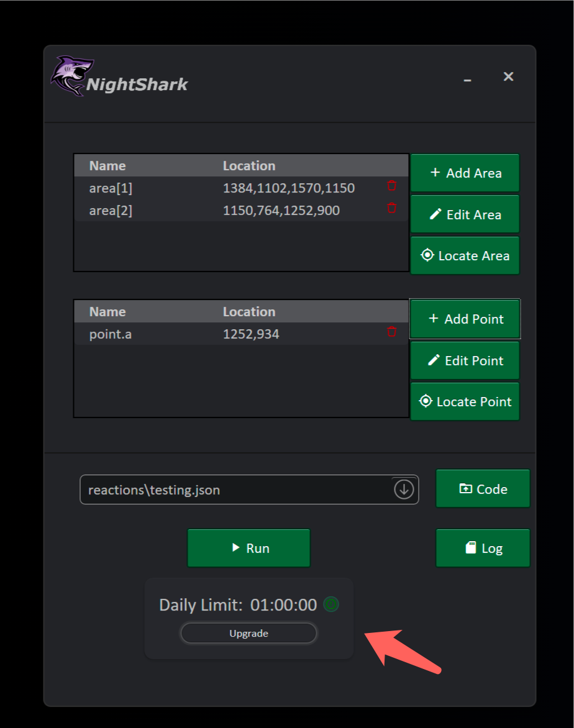Click the Edit Point button
Image resolution: width=574 pixels, height=728 pixels.
(x=465, y=360)
